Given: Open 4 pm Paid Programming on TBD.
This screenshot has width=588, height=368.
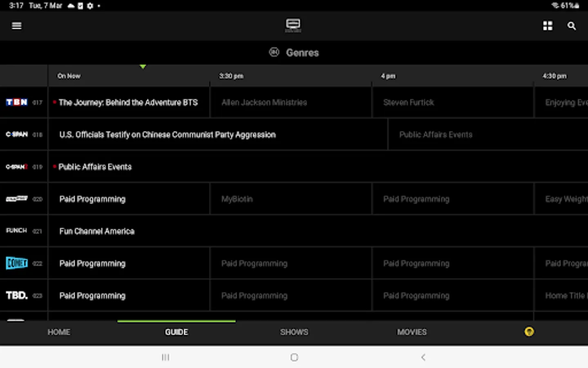Looking at the screenshot, I should coord(452,296).
